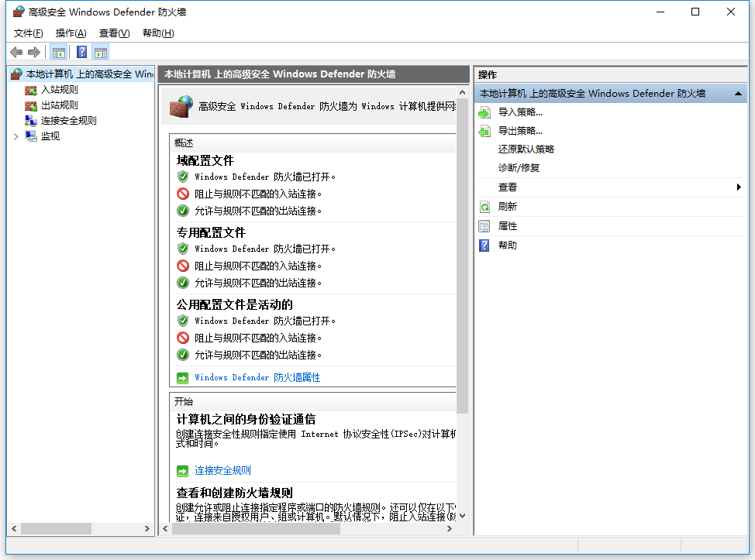The height and width of the screenshot is (560, 755).
Task: Click the 刷新 refresh icon
Action: coord(484,207)
